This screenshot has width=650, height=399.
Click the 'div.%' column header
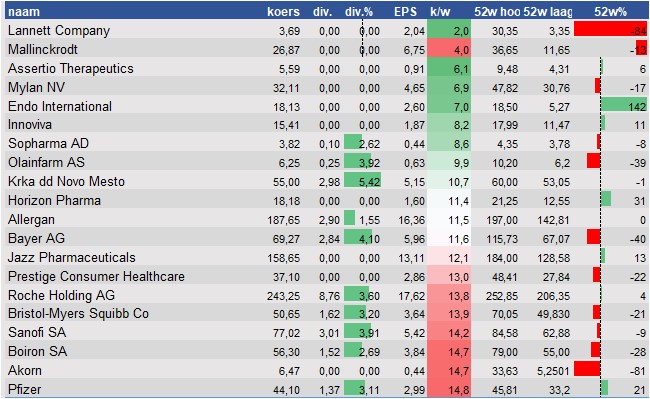tap(359, 12)
